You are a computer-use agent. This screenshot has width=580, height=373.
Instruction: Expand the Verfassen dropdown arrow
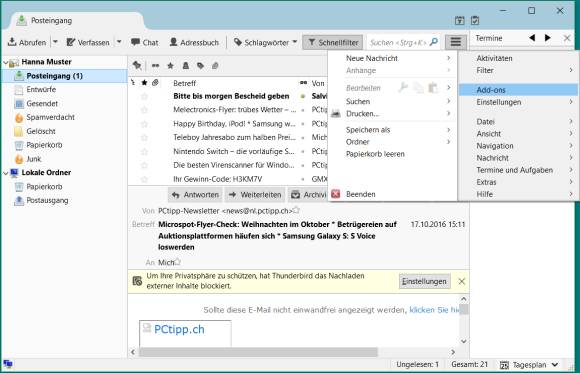point(119,42)
